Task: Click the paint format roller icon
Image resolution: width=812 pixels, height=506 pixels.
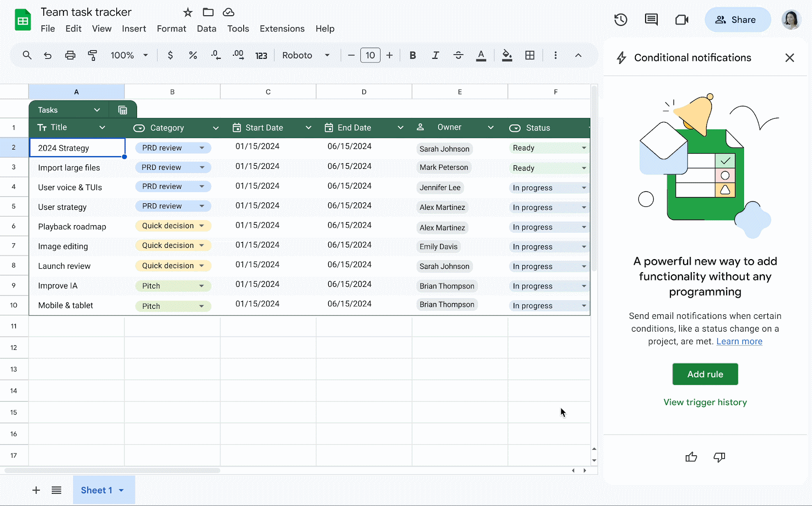Action: [x=92, y=55]
